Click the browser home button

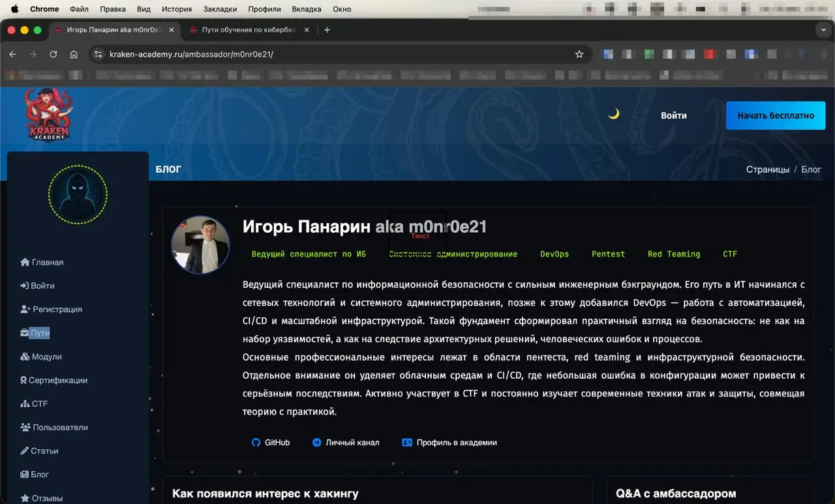(x=74, y=54)
